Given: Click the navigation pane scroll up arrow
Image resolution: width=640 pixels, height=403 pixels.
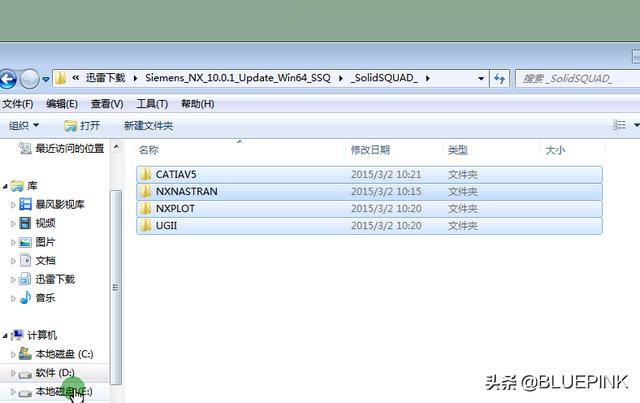Looking at the screenshot, I should click(116, 147).
